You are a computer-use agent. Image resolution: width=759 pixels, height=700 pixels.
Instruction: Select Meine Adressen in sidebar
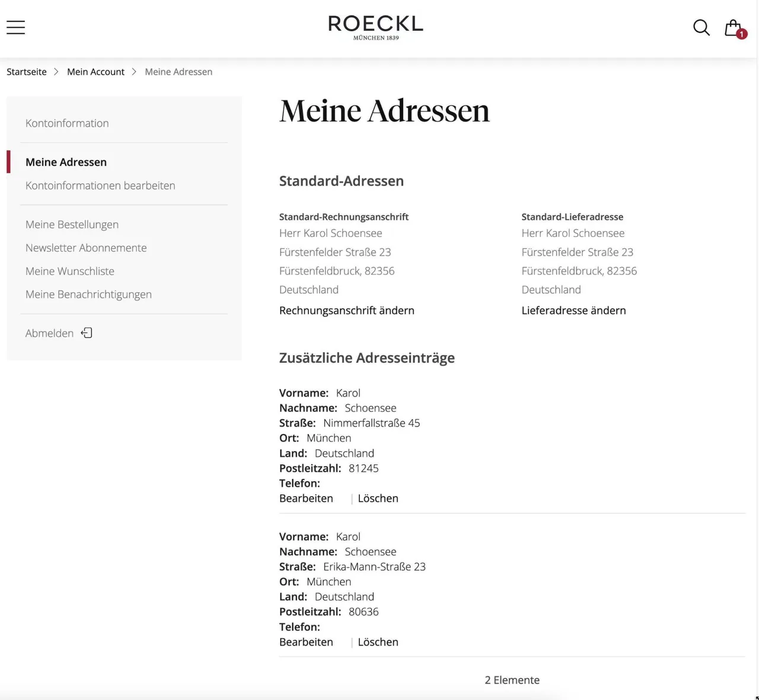(x=66, y=162)
